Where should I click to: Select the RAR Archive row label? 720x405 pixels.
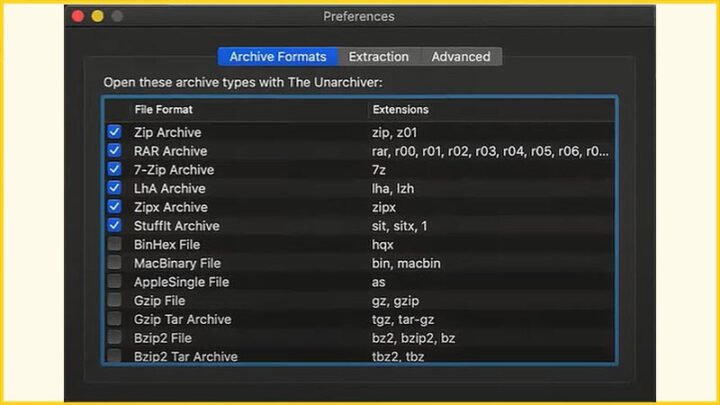pyautogui.click(x=170, y=151)
